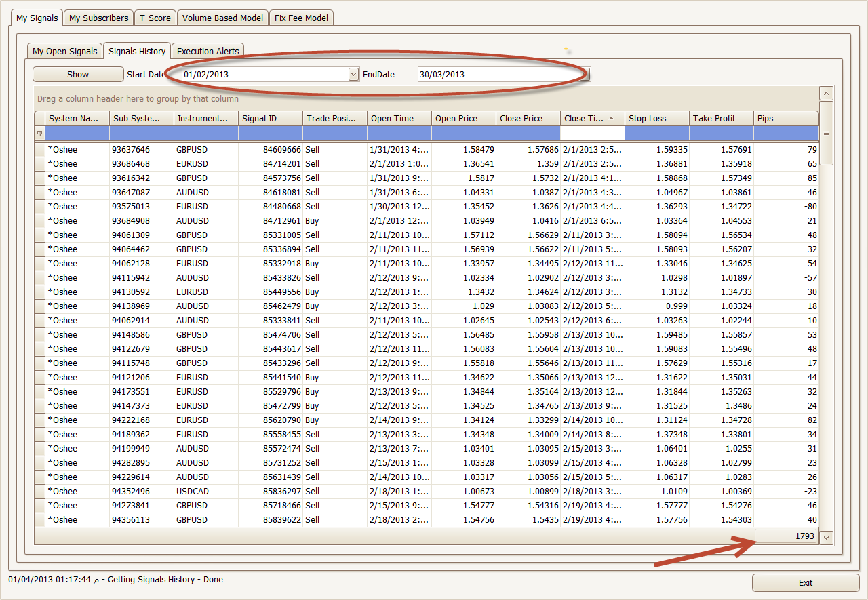Click Signal ID 85441540 cell
This screenshot has height=600, width=868.
coord(271,377)
